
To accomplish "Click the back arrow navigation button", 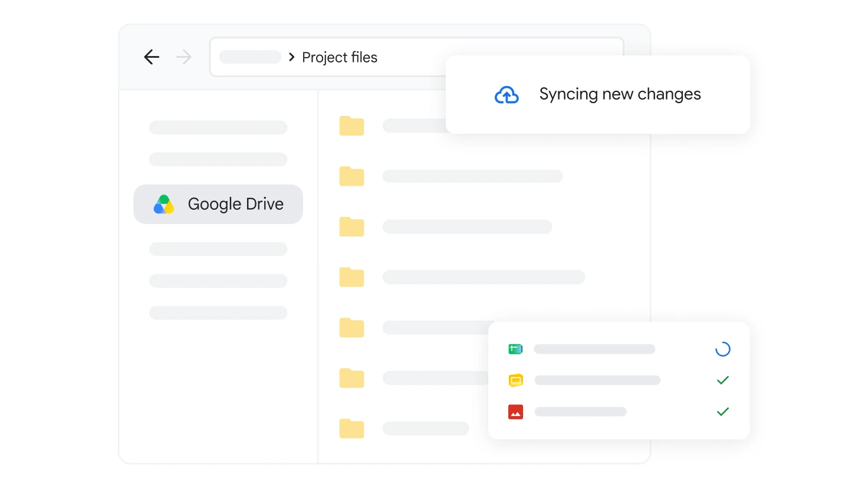I will 152,57.
